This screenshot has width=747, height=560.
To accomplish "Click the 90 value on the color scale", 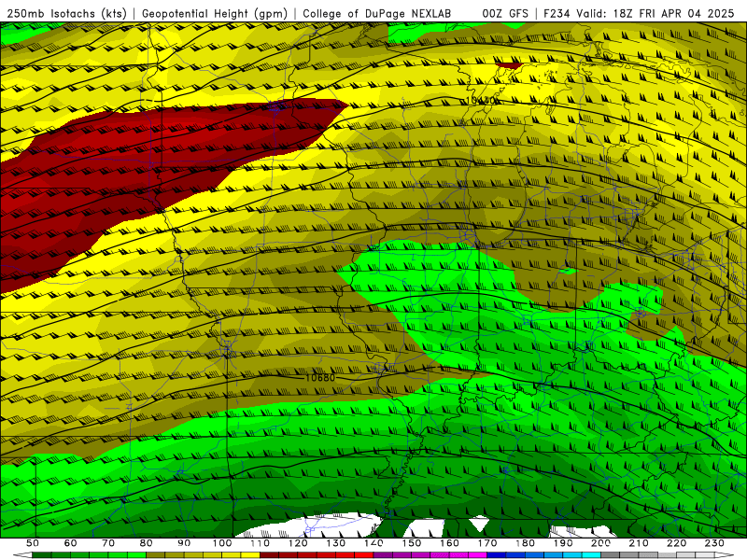I will (184, 543).
